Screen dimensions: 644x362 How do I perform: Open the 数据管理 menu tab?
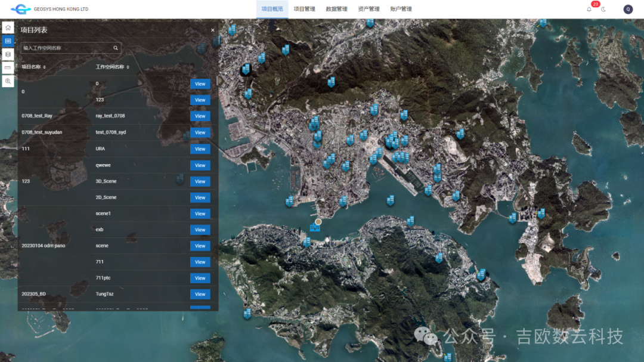(336, 9)
